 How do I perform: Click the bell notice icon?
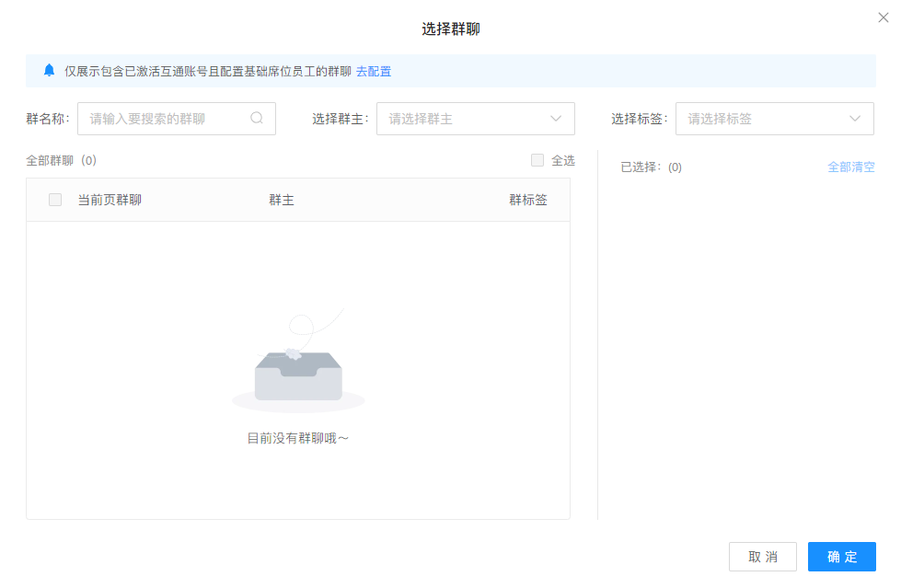pyautogui.click(x=50, y=70)
